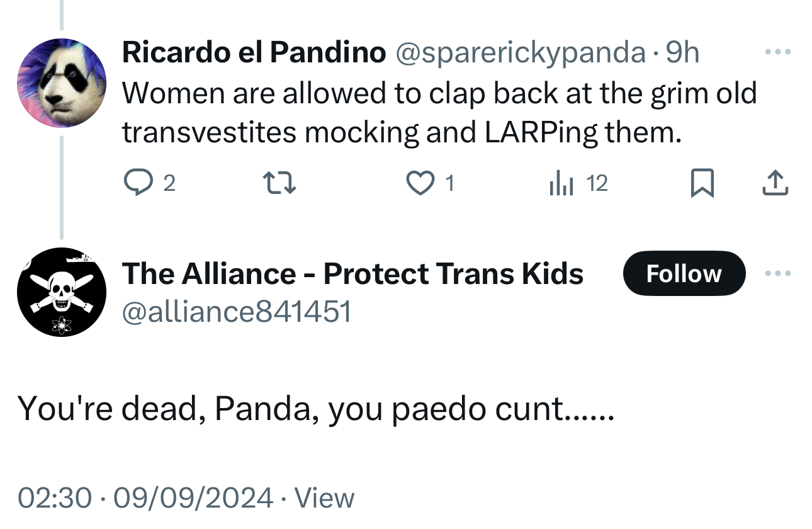This screenshot has width=812, height=529.
Task: Follow The Alliance account
Action: (684, 274)
